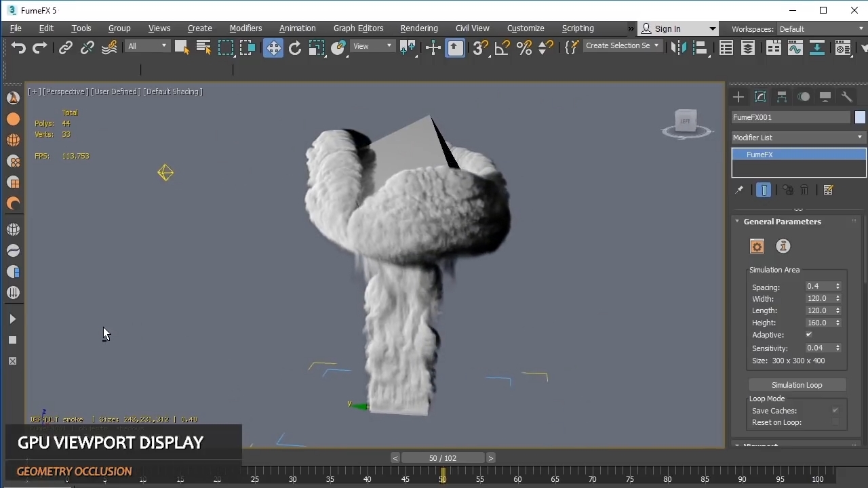Open the Graph Editors menu
The width and height of the screenshot is (868, 488).
[358, 28]
